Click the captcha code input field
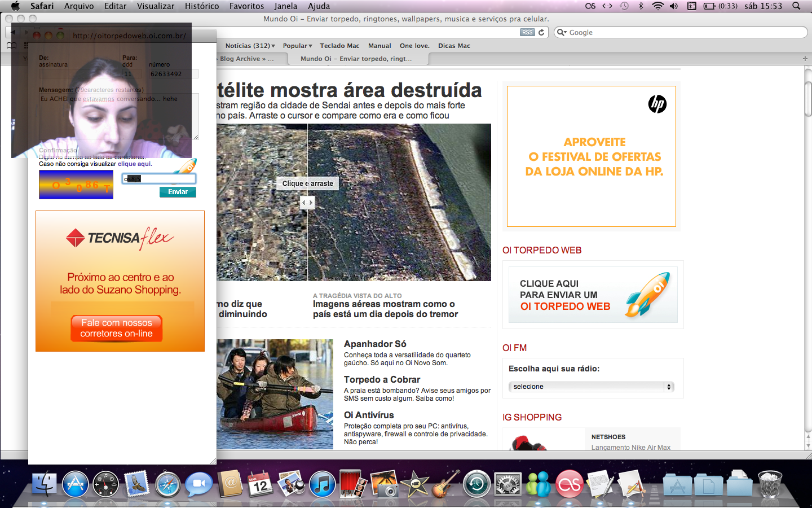The image size is (812, 508). pyautogui.click(x=159, y=179)
